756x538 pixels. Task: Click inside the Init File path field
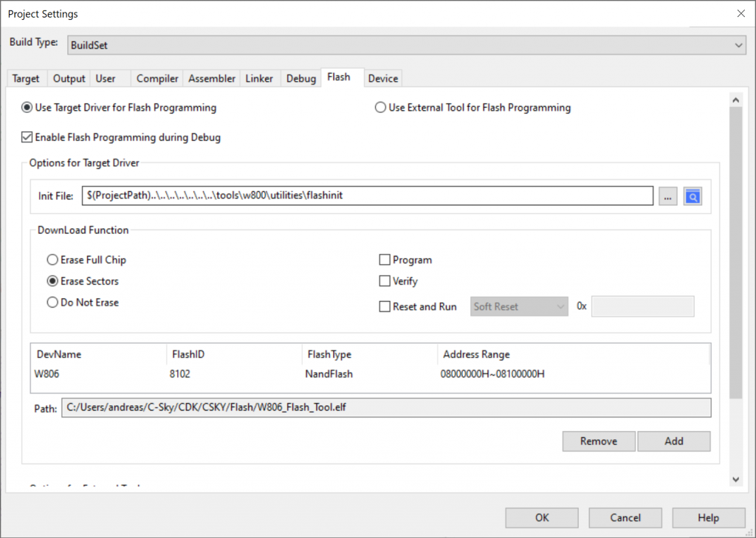[x=368, y=196]
